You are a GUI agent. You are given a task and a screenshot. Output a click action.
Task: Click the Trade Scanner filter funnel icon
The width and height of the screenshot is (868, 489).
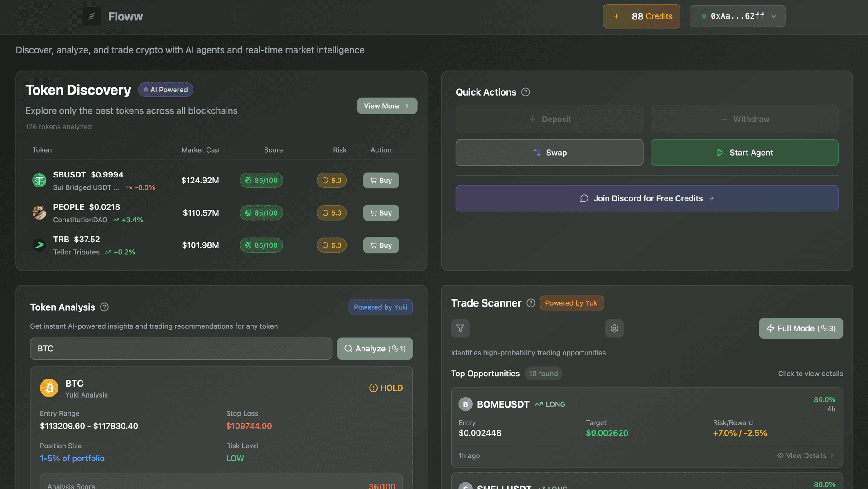tap(460, 328)
